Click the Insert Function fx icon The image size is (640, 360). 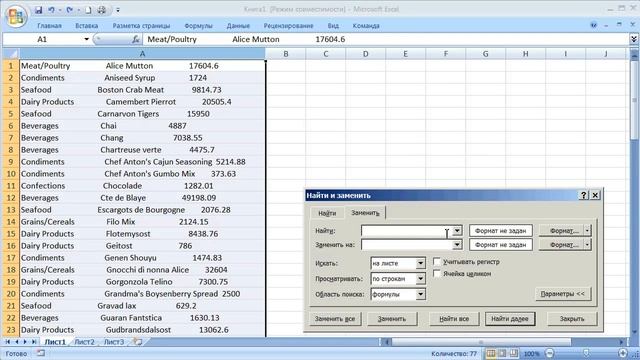point(136,39)
